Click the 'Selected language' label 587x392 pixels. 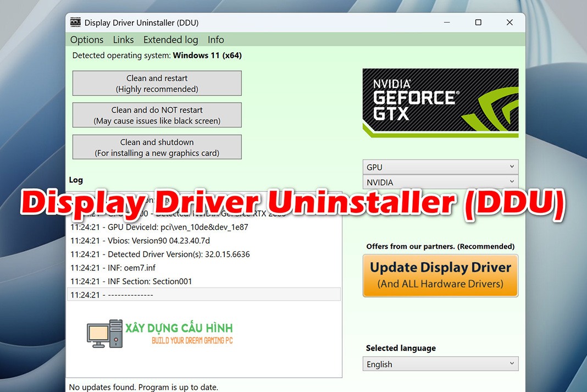[401, 348]
